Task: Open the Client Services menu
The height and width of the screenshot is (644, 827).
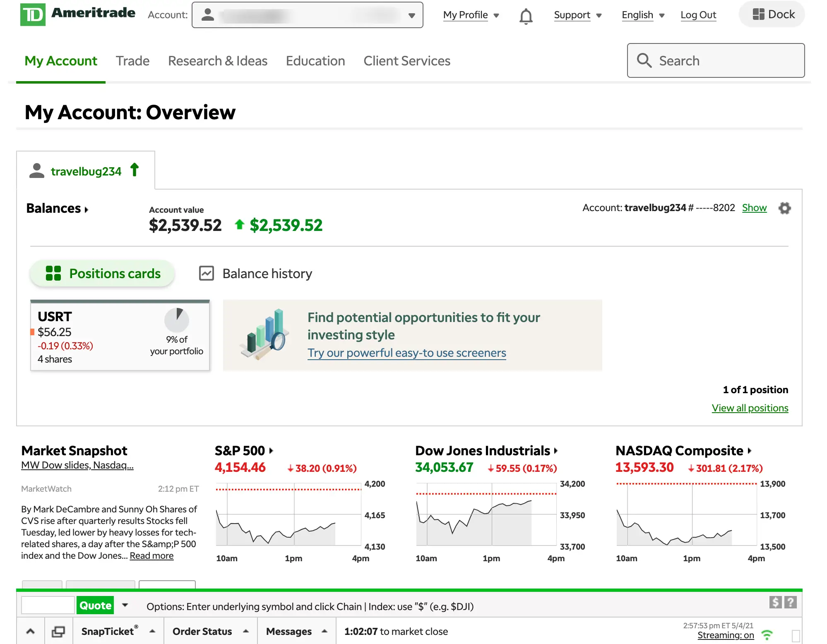Action: coord(407,61)
